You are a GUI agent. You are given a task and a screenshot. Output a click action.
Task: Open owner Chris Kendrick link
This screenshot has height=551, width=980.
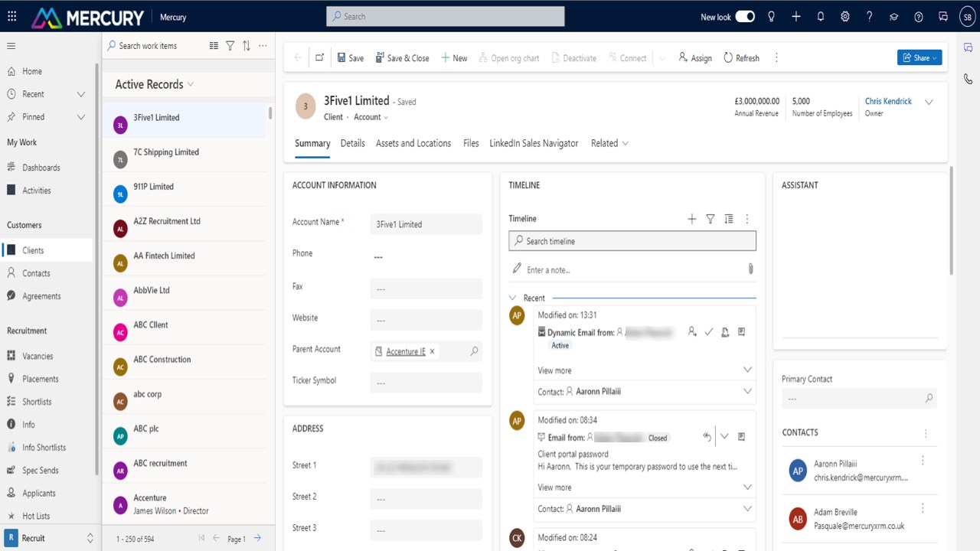(888, 101)
